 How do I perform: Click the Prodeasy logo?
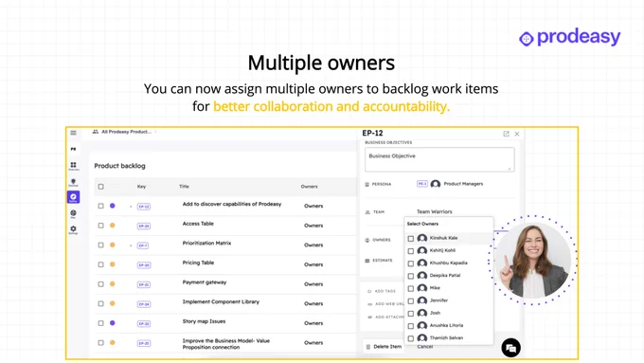click(x=569, y=37)
